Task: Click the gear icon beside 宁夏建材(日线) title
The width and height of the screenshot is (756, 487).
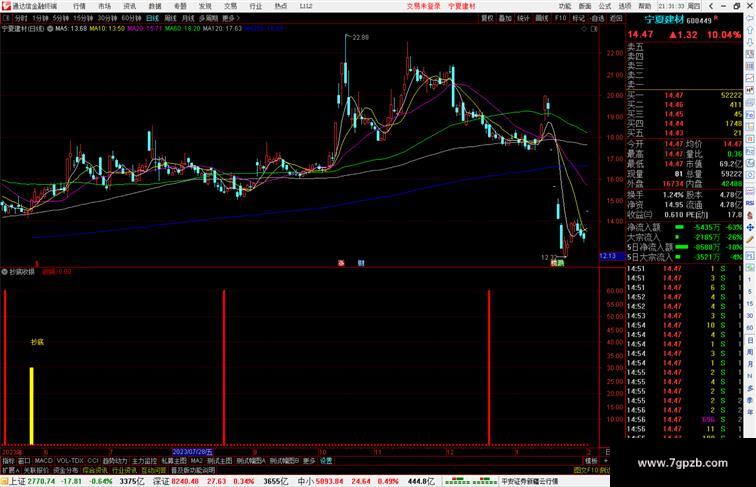Action: (x=50, y=29)
